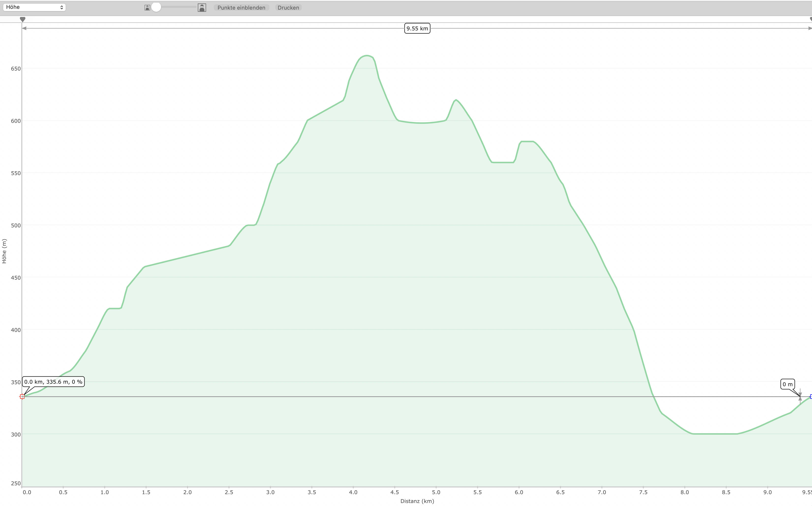
Task: Click the 600 label on elevation axis
Action: click(16, 121)
